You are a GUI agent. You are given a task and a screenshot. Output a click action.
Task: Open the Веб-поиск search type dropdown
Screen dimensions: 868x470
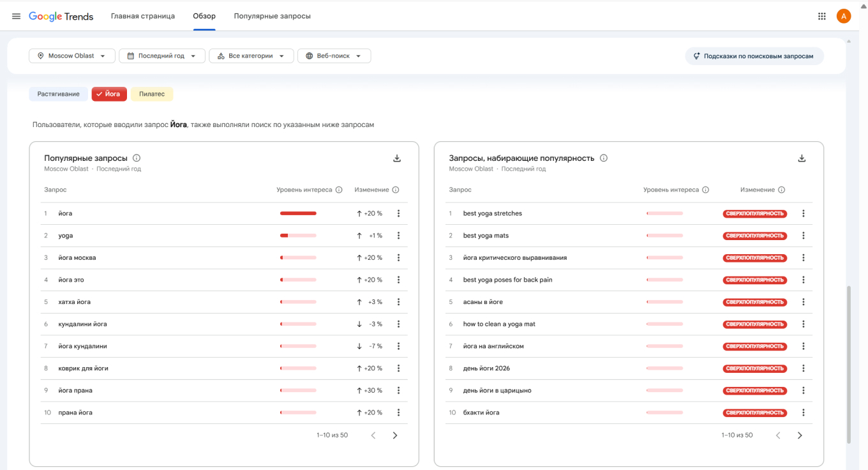(334, 56)
